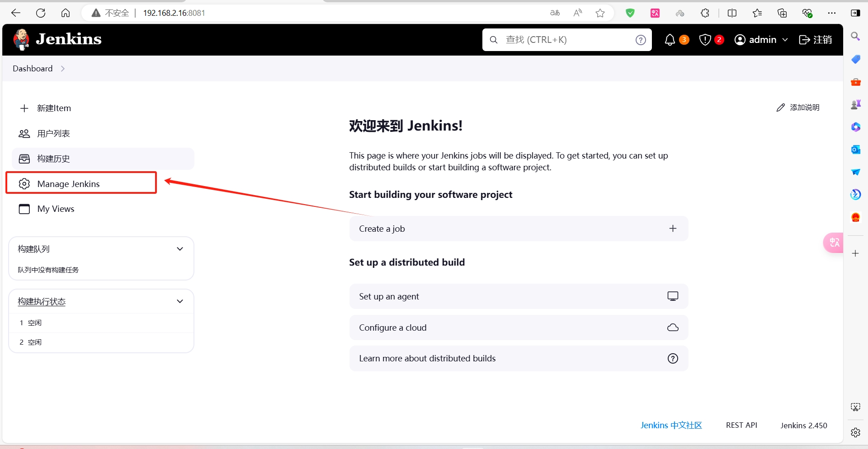868x449 pixels.
Task: Click the admin user avatar icon
Action: tap(740, 40)
